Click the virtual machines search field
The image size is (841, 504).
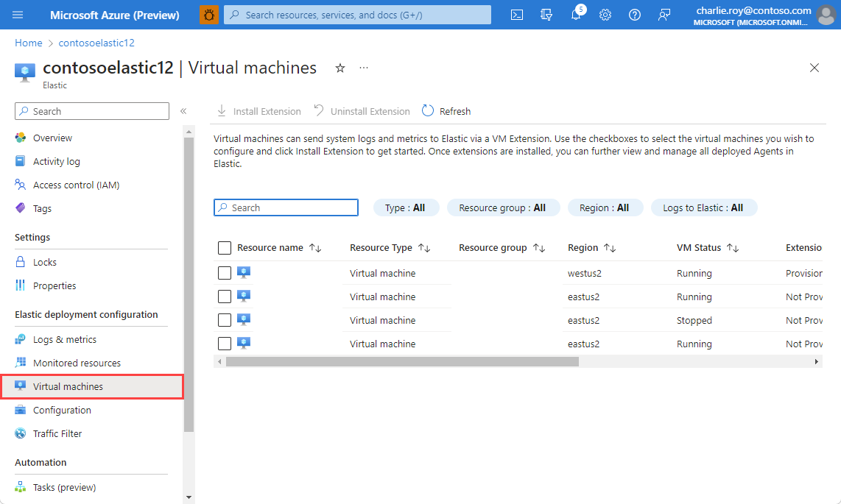286,208
